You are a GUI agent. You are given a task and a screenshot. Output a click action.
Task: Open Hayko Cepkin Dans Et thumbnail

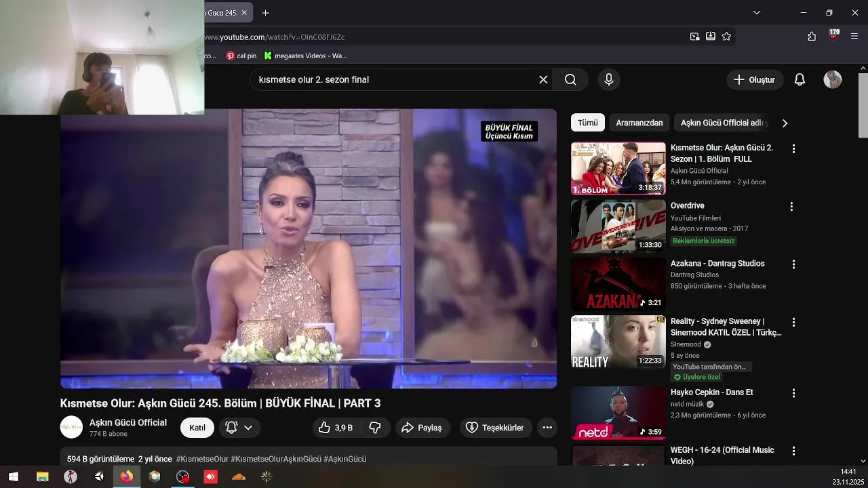618,413
